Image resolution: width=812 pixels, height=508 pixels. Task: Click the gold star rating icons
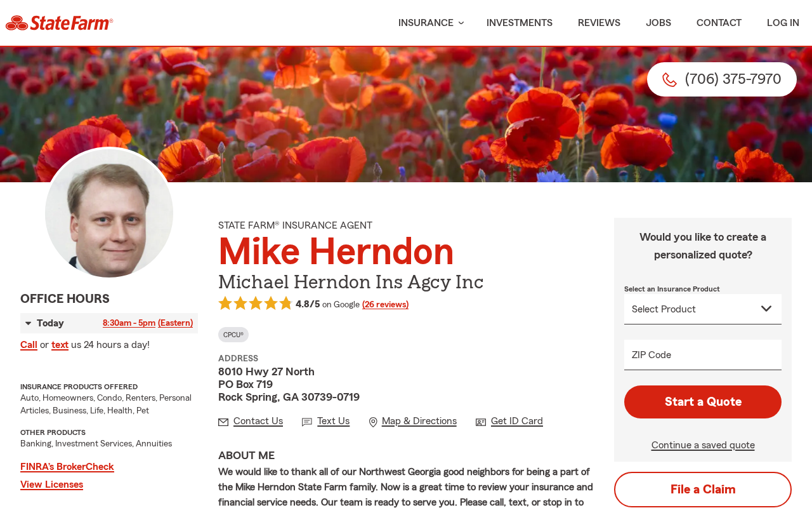pyautogui.click(x=255, y=304)
